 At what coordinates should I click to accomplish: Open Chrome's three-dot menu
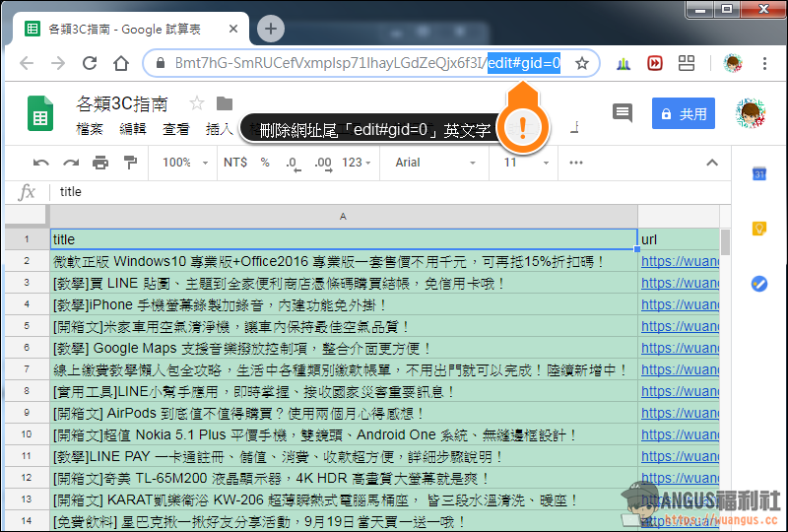(764, 63)
